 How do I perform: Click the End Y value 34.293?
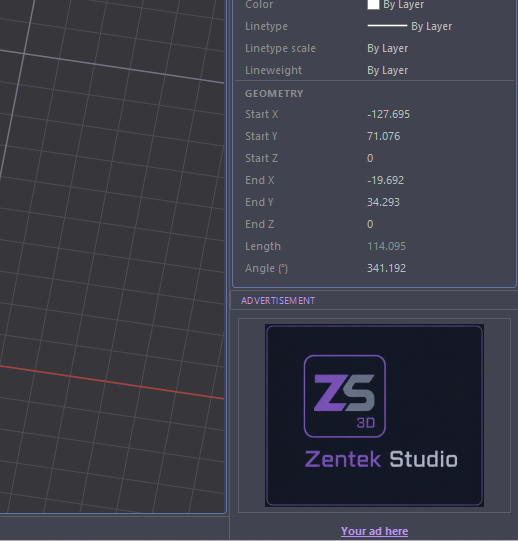click(383, 202)
